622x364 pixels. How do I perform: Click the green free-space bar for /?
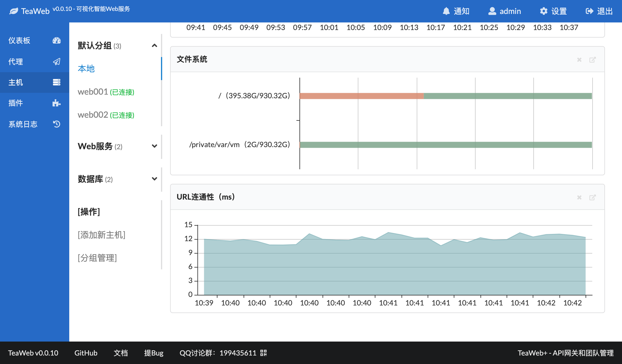pyautogui.click(x=508, y=96)
